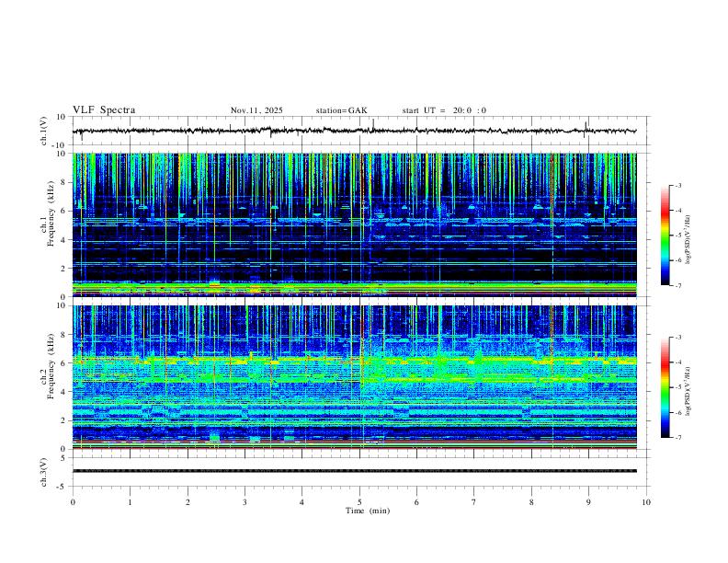The image size is (728, 563).
Task: Click the ch.1 PSD color scale bar
Action: tap(665, 236)
